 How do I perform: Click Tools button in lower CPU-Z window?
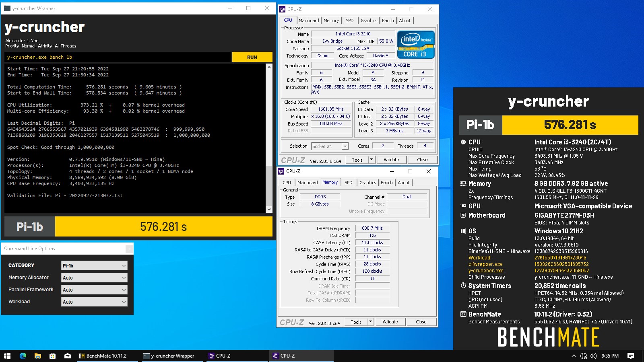pyautogui.click(x=356, y=322)
